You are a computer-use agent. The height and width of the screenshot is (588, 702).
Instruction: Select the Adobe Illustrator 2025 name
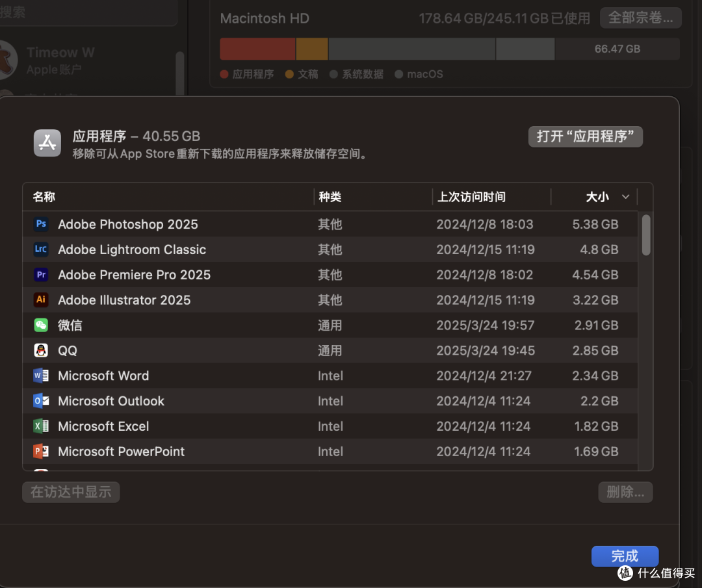(x=124, y=300)
